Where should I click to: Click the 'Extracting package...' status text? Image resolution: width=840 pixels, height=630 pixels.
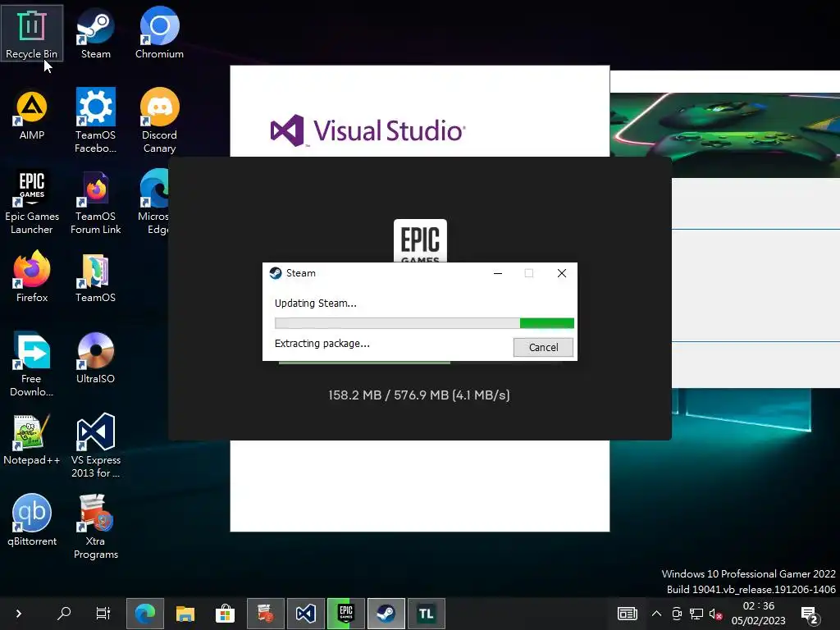pyautogui.click(x=322, y=344)
